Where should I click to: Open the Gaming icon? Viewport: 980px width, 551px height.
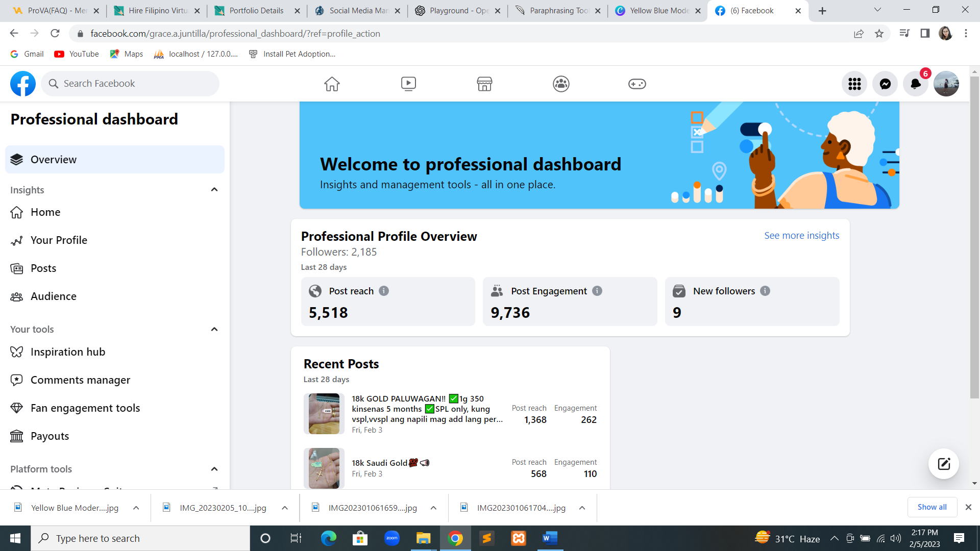637,84
